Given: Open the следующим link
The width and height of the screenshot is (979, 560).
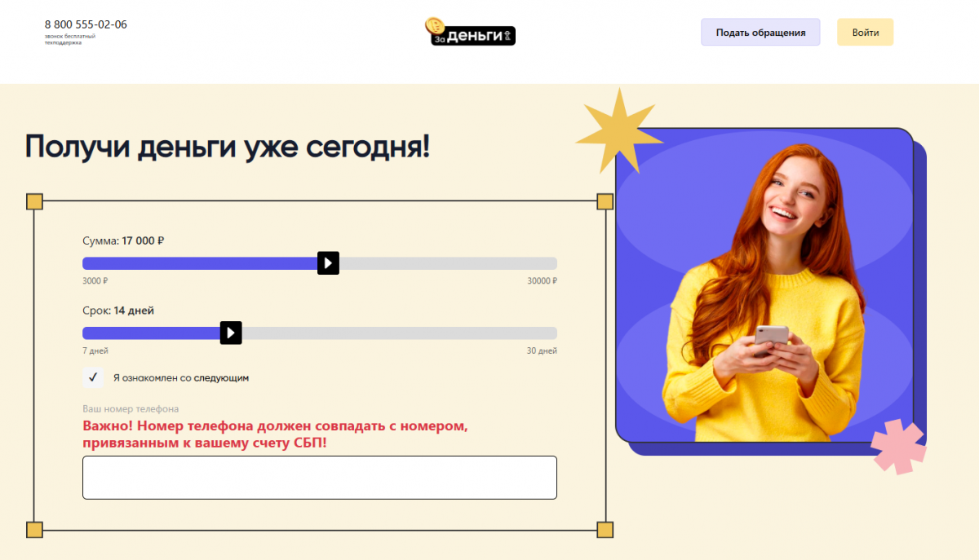Looking at the screenshot, I should pos(221,378).
